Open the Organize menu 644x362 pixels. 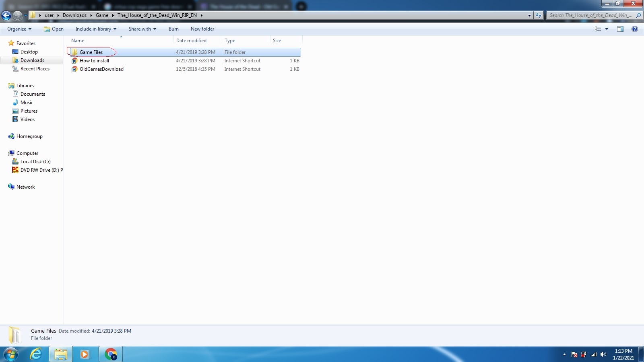19,29
